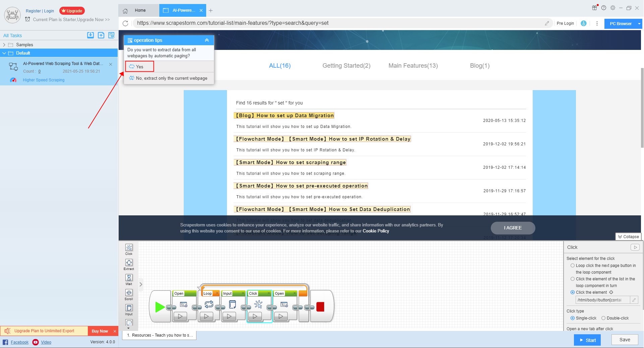The width and height of the screenshot is (644, 348).
Task: Click the new task plus icon in All Tasks
Action: pyautogui.click(x=101, y=35)
